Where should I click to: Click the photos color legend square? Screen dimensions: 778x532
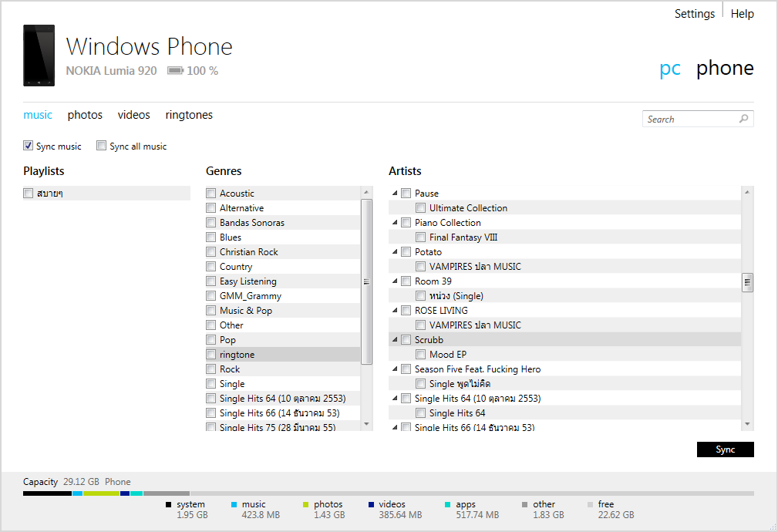pyautogui.click(x=305, y=504)
